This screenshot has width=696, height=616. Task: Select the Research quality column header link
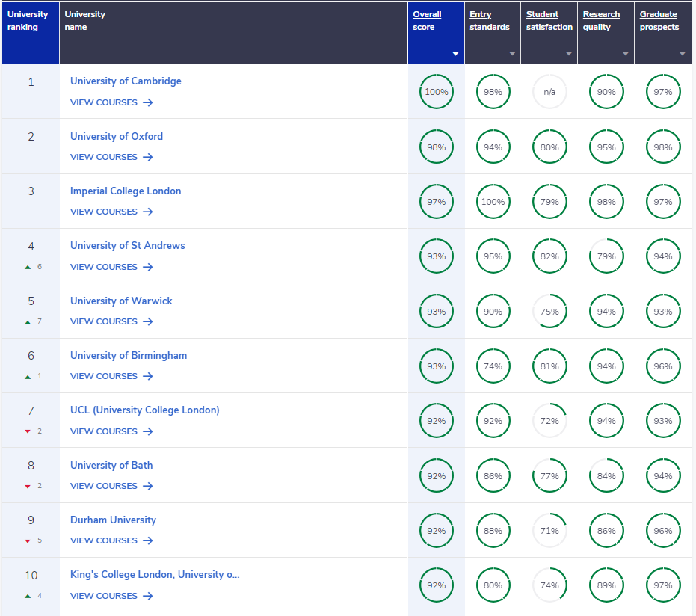601,21
